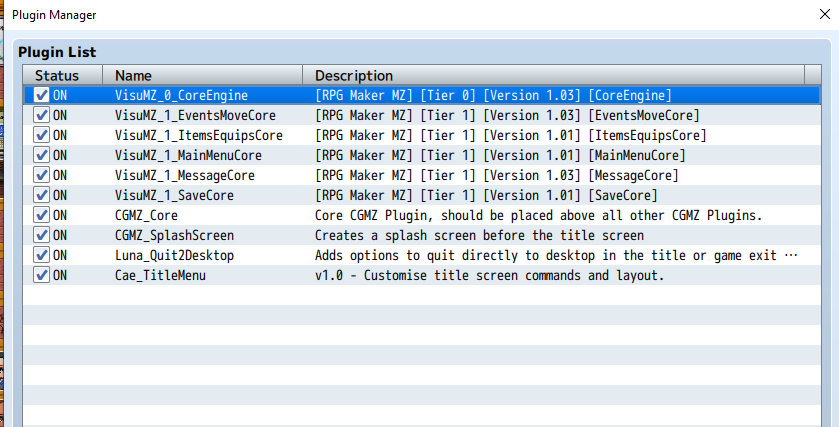Click 'Adds options to quit directly' description

(556, 256)
